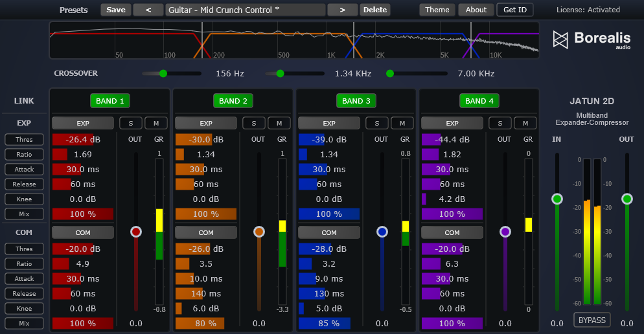
Task: Click Band 3 COM mix 85 % bar
Action: coord(329,324)
